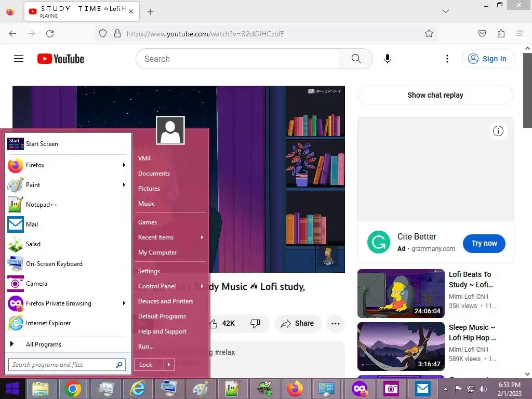Click the Windows Start button
Screen dimensions: 532x399
point(12,389)
